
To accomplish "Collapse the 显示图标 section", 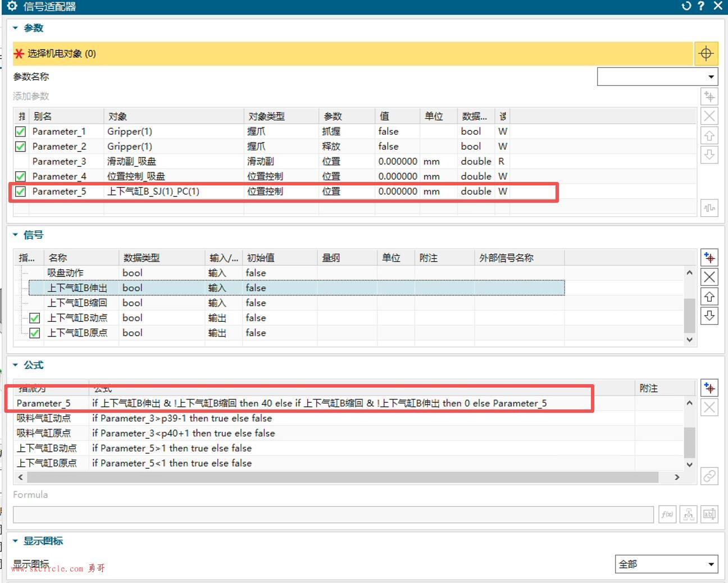I will 16,541.
